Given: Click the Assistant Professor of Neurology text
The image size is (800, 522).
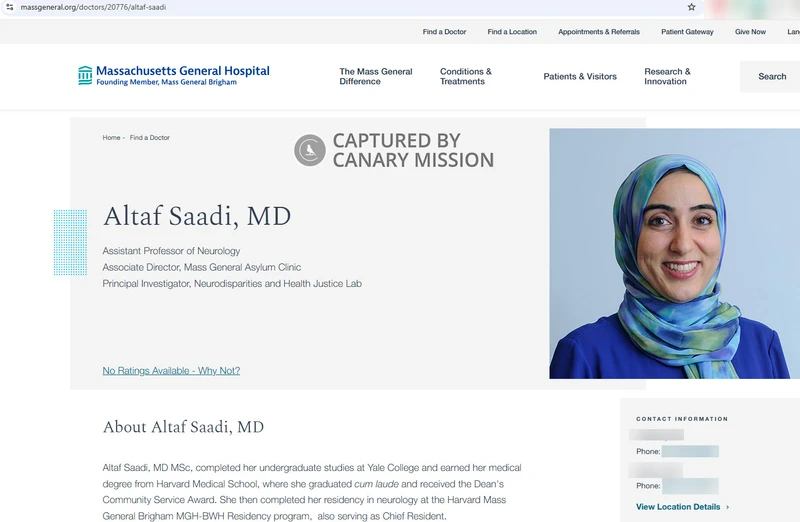Looking at the screenshot, I should tap(171, 251).
